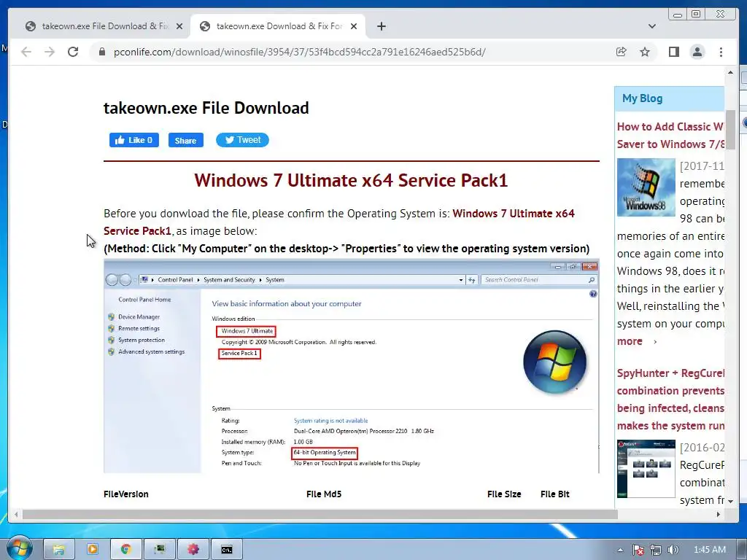Bookmark this page with the star icon
This screenshot has height=560, width=747.
pos(645,52)
